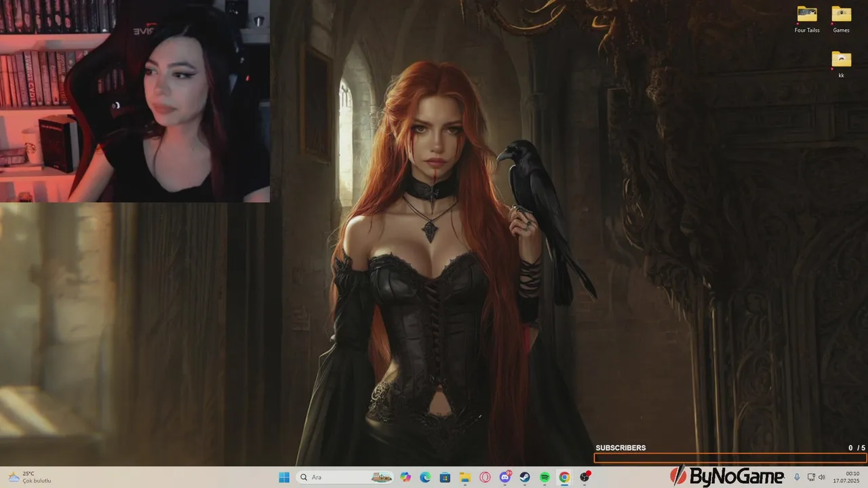This screenshot has width=868, height=488.
Task: Select the kk desktop folder
Action: [842, 64]
